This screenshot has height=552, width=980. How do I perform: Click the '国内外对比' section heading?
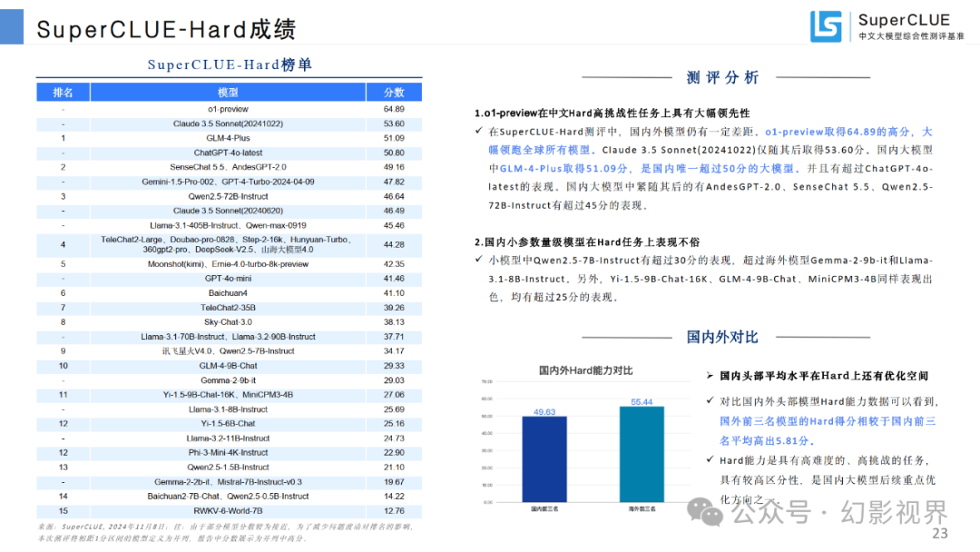point(722,337)
